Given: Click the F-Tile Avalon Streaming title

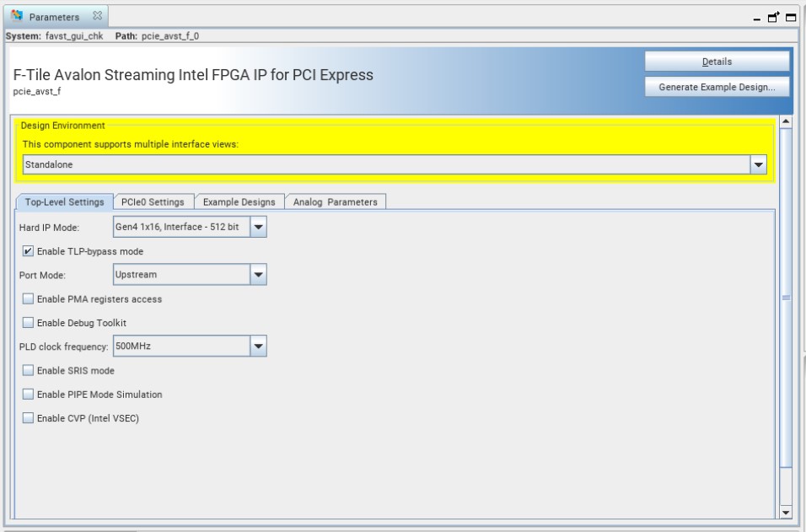Looking at the screenshot, I should pos(193,75).
